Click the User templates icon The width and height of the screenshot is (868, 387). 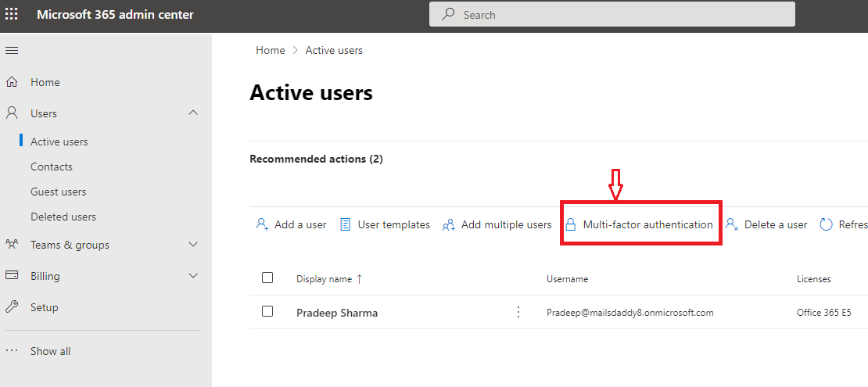[x=346, y=224]
